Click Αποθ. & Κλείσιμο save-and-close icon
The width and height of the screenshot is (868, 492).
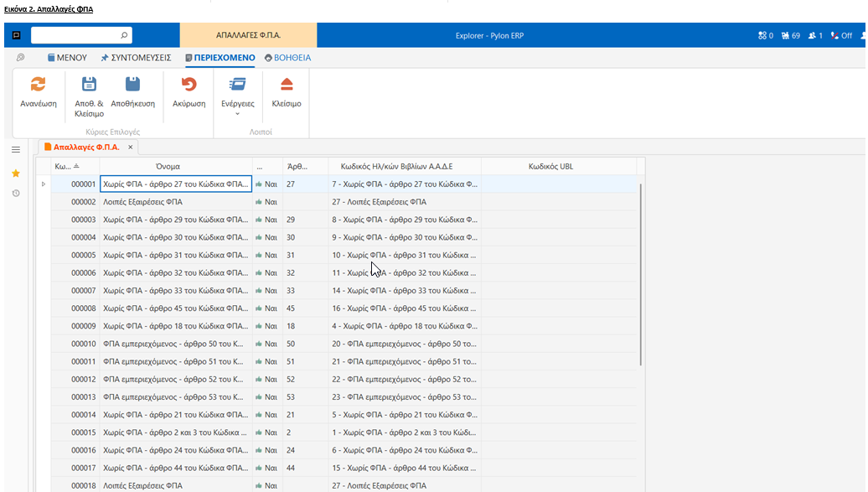pyautogui.click(x=89, y=85)
